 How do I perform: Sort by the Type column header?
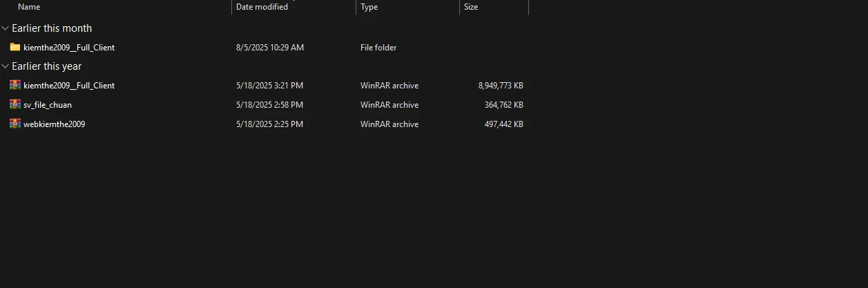tap(369, 7)
